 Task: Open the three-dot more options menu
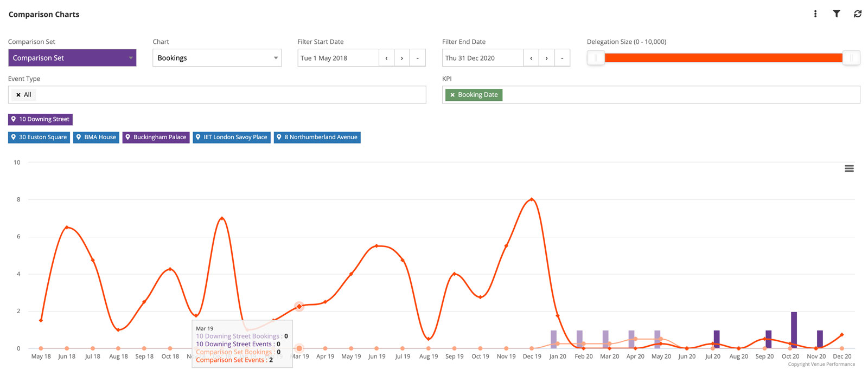tap(815, 14)
